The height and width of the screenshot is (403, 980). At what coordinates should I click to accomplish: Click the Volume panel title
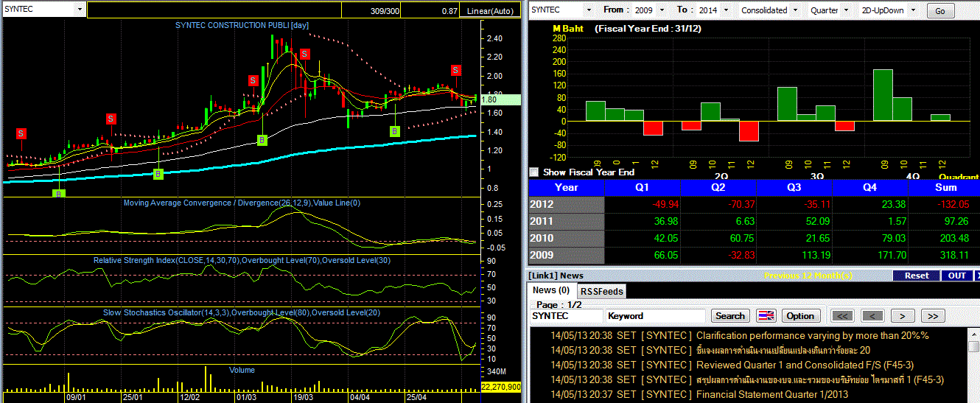coord(242,370)
